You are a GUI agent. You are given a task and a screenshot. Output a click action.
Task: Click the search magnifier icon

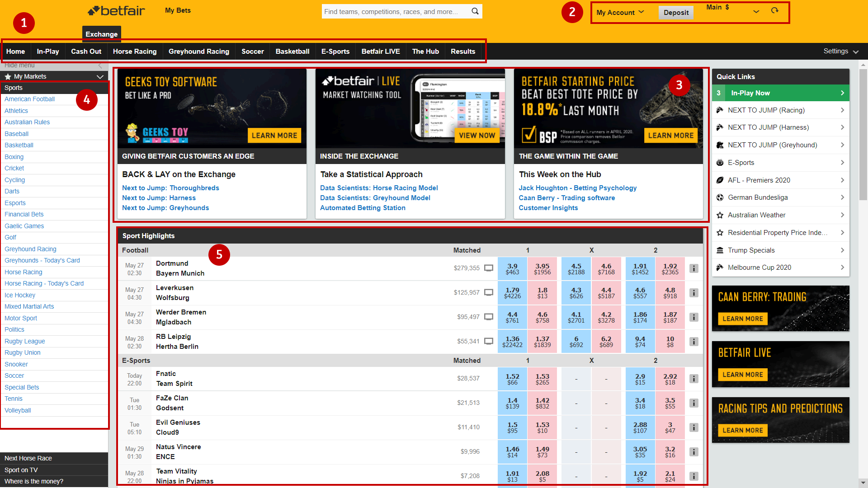(475, 11)
